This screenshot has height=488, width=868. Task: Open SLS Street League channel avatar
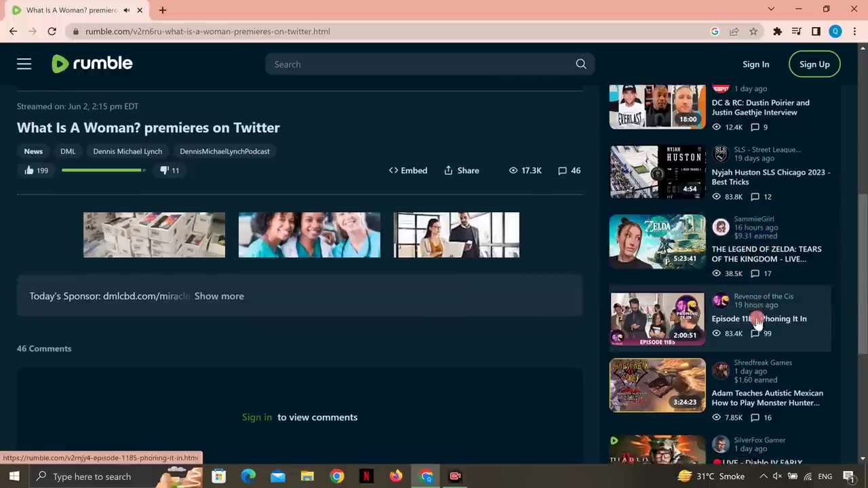[721, 154]
